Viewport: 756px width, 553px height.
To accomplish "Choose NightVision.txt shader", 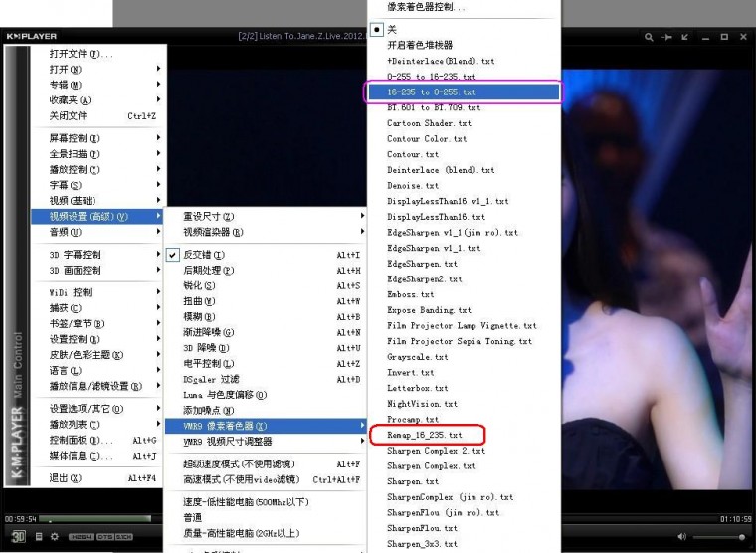I will pyautogui.click(x=464, y=404).
